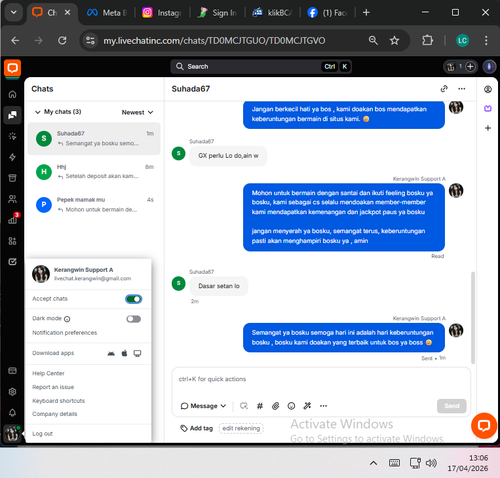Apply the suggested edit rekening tag
The image size is (500, 478).
241,428
